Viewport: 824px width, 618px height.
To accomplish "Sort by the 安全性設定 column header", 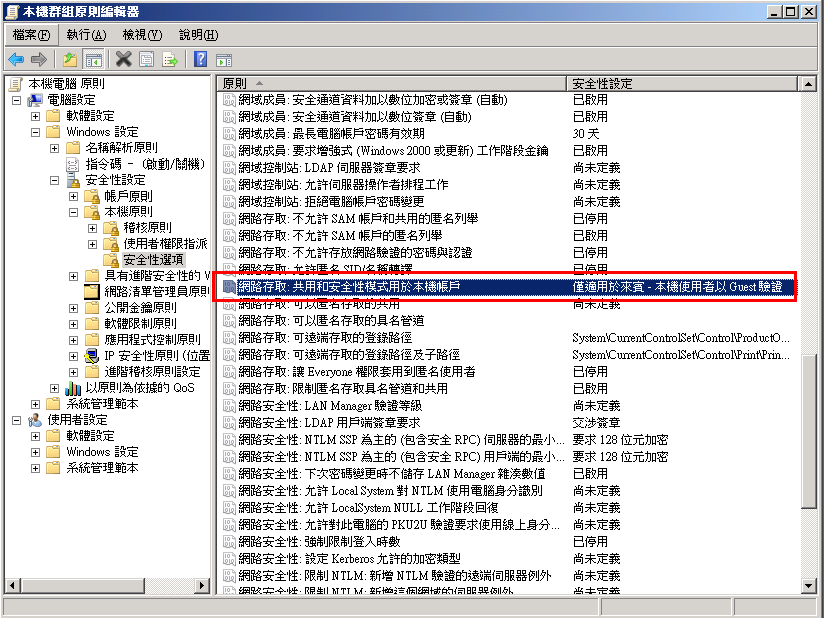I will coord(682,84).
